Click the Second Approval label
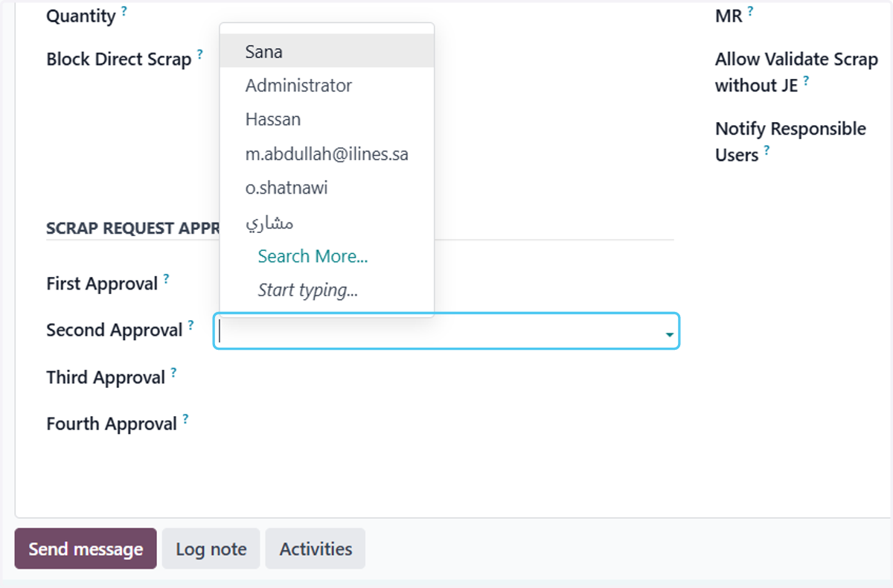 click(x=115, y=330)
